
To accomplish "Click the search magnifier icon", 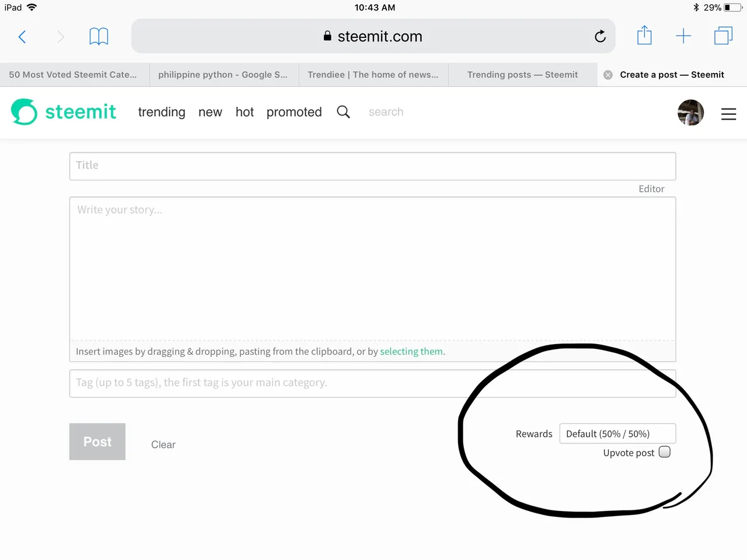I will 344,112.
